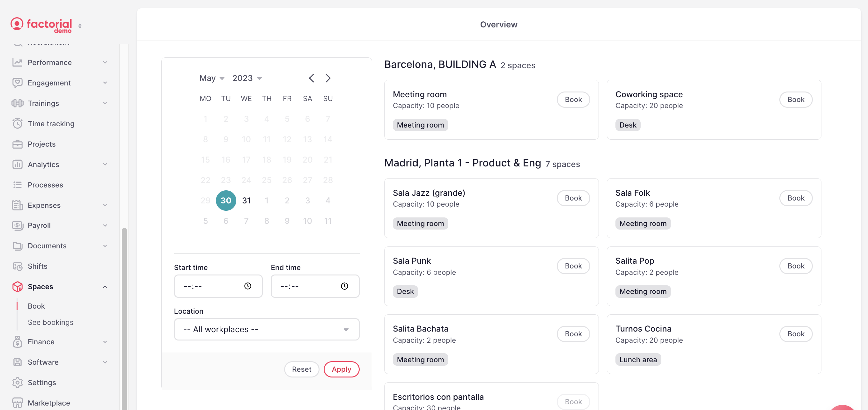
Task: Click the Book menu item under Spaces
Action: [36, 305]
